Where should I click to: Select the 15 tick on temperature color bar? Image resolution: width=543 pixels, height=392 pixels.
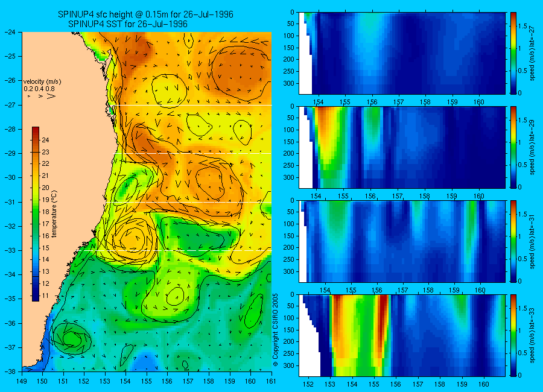45,248
